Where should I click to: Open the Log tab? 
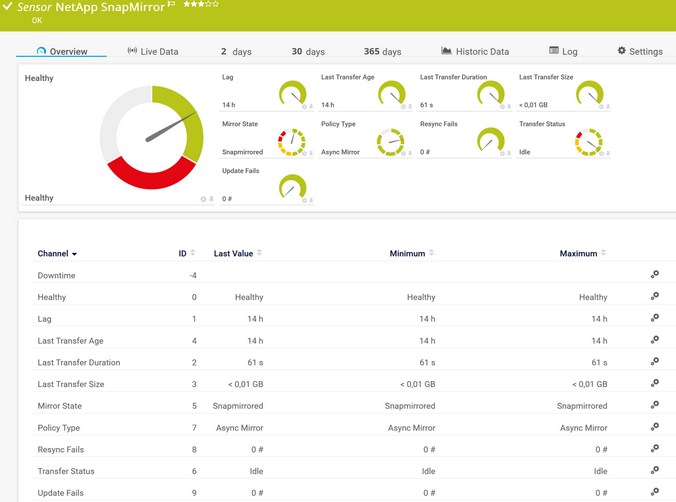[x=563, y=51]
